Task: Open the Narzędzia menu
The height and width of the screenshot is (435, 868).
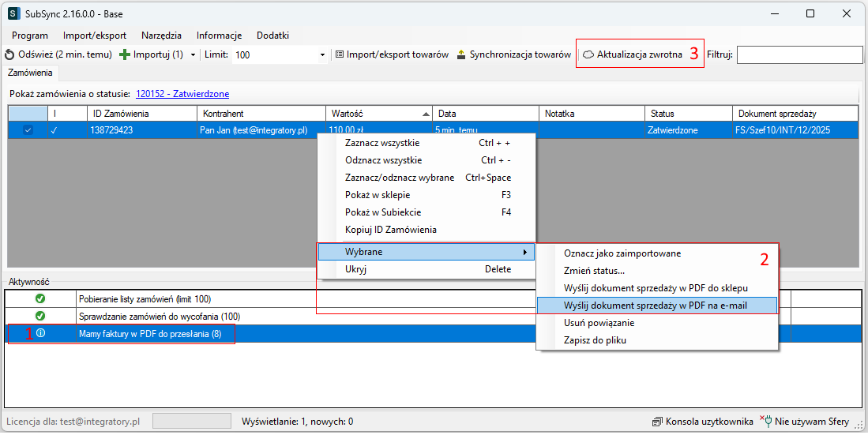Action: 162,36
